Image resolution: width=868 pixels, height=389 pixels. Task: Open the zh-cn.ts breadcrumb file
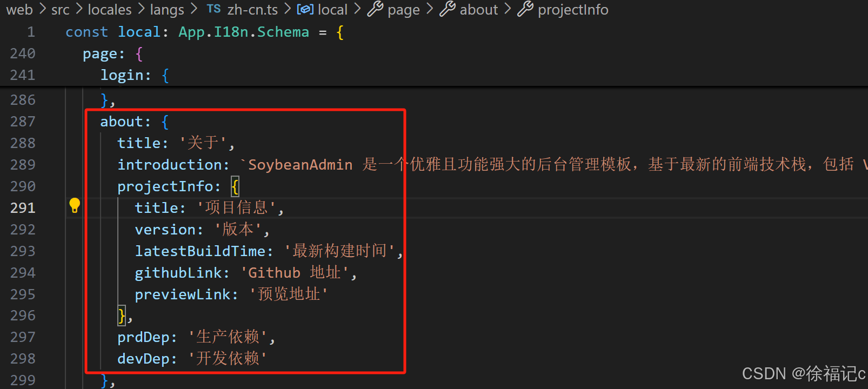coord(252,10)
